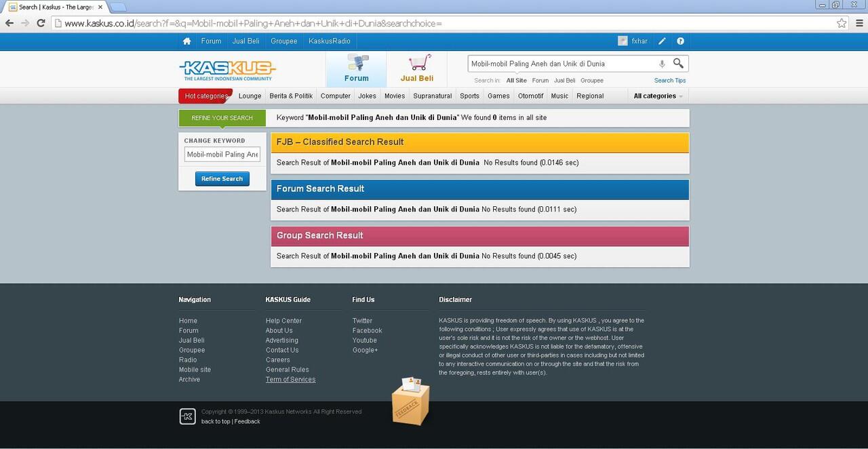The image size is (868, 449).
Task: Open footer Help Center link
Action: (283, 321)
